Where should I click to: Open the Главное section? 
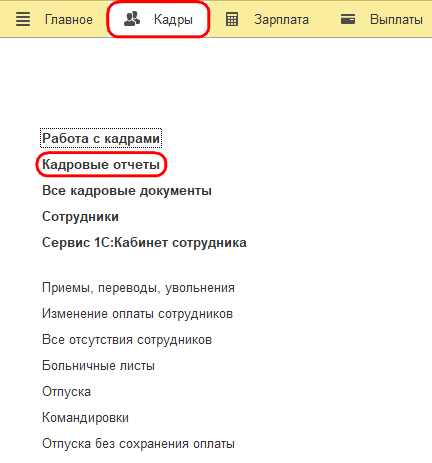click(x=69, y=20)
